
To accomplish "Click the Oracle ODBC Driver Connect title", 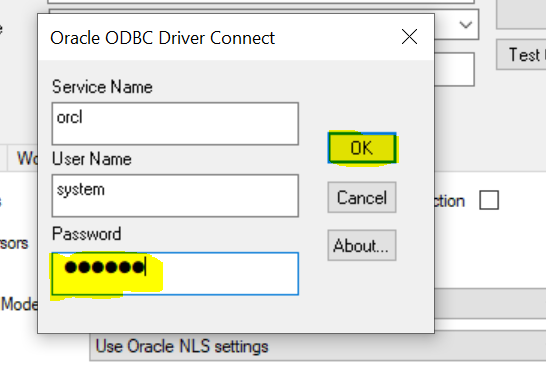I will [163, 38].
